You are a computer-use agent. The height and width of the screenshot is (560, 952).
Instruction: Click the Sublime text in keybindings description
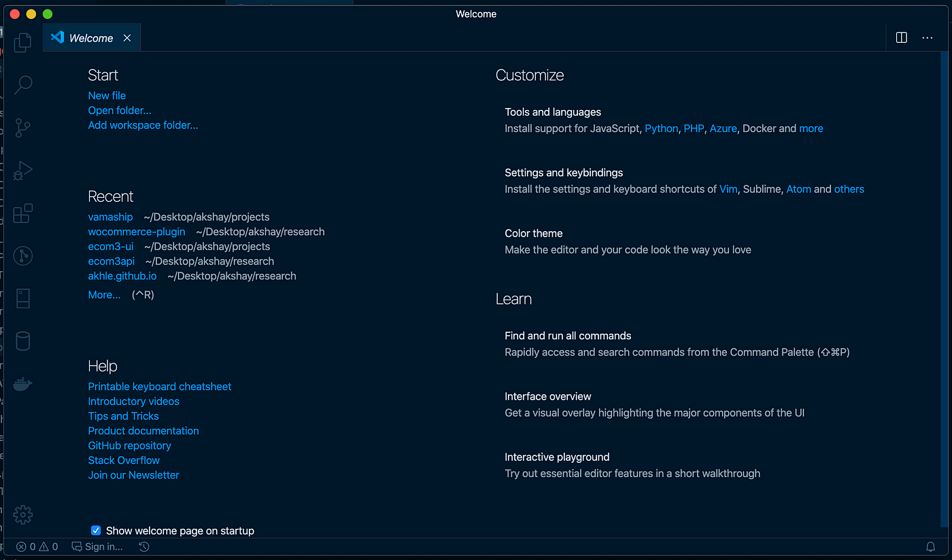[x=762, y=189]
